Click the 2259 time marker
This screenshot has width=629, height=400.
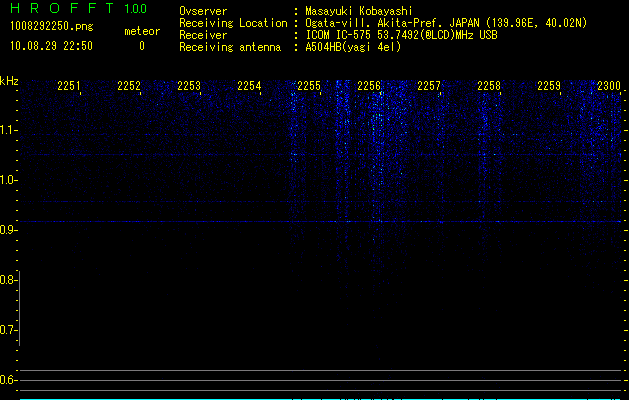[549, 86]
